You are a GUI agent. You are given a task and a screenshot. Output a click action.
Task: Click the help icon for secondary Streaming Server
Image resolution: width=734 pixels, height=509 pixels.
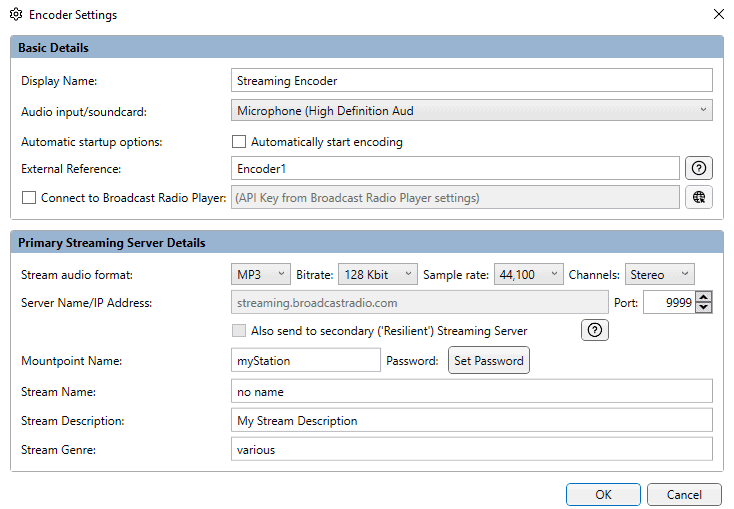click(595, 330)
